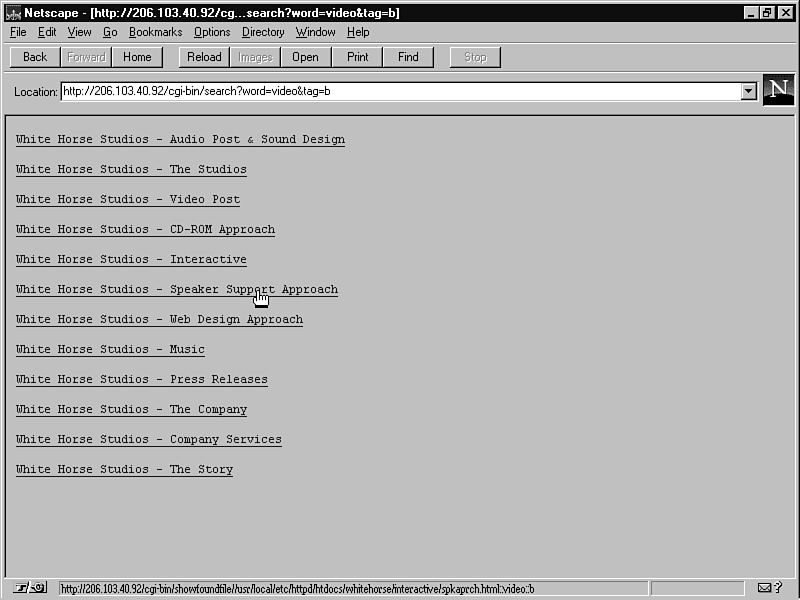Open the Bookmarks menu
800x600 pixels.
point(155,32)
